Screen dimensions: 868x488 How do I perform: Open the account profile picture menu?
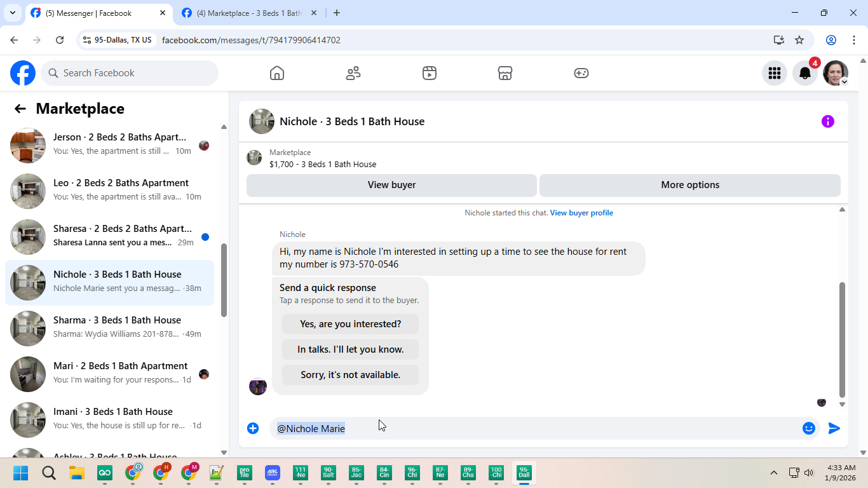tap(836, 73)
